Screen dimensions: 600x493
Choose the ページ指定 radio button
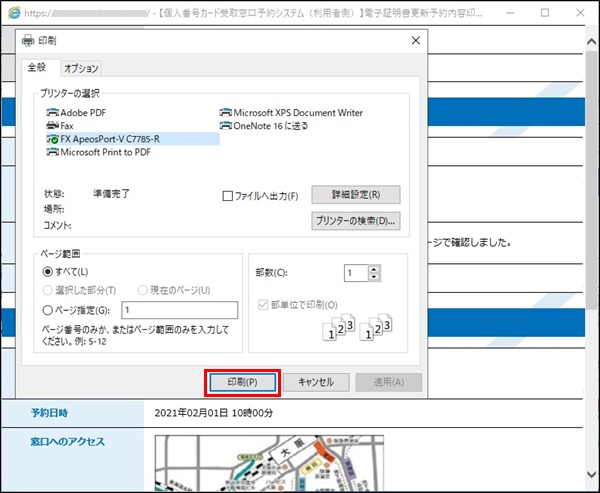pyautogui.click(x=47, y=310)
